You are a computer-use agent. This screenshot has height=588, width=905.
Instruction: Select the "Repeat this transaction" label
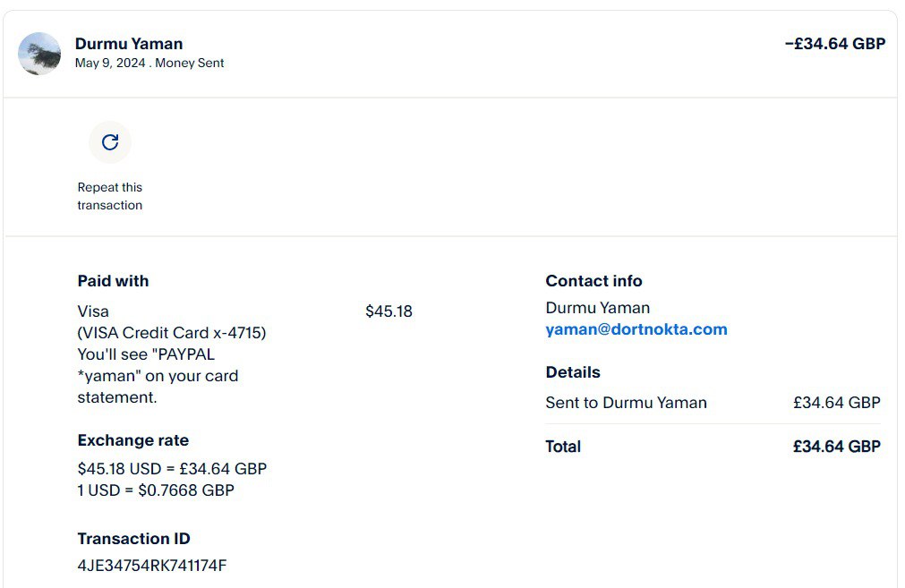(110, 196)
